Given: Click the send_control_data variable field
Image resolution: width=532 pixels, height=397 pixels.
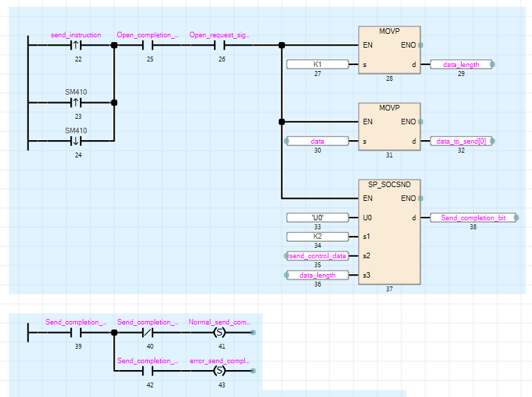Looking at the screenshot, I should coord(317,256).
